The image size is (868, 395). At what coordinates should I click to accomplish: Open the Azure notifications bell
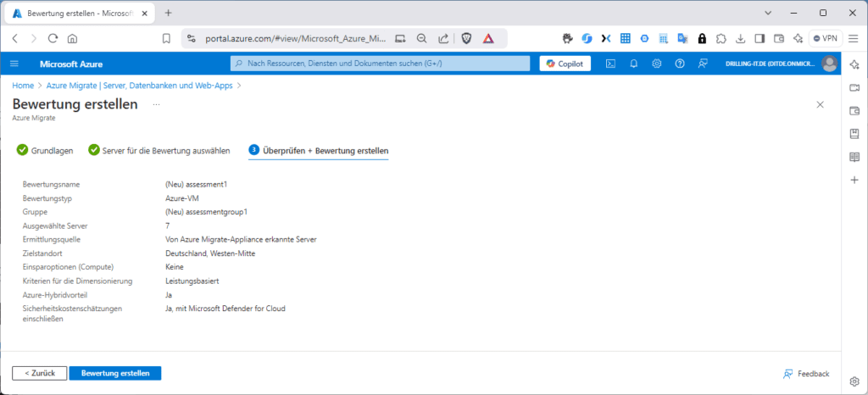point(634,64)
